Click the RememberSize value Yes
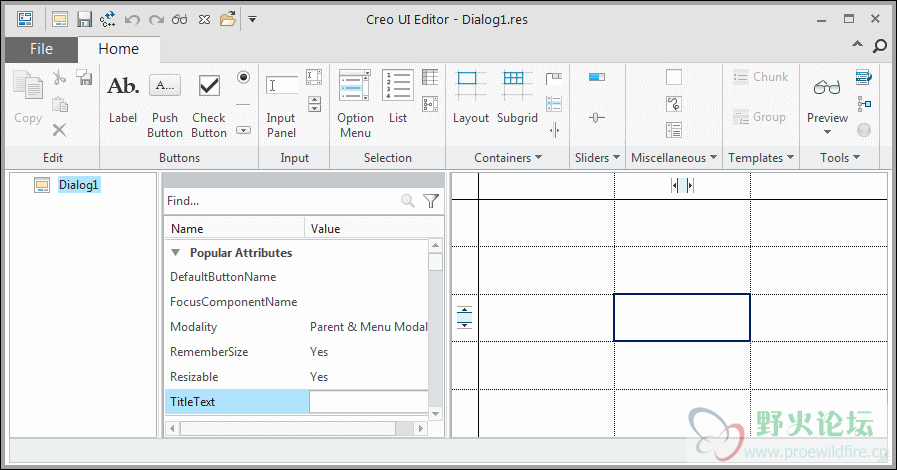 click(x=319, y=352)
